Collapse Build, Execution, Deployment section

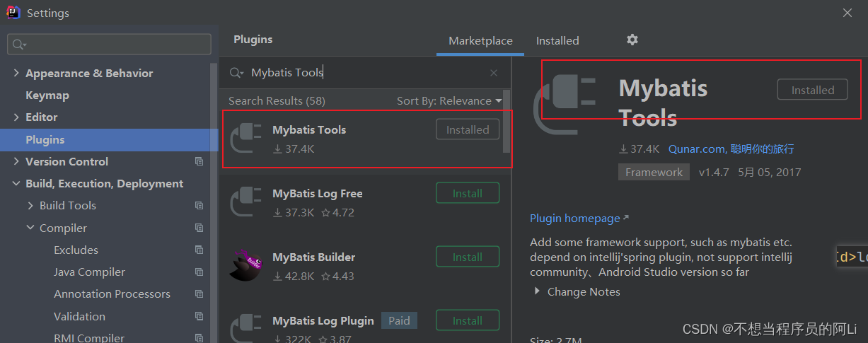pyautogui.click(x=16, y=183)
